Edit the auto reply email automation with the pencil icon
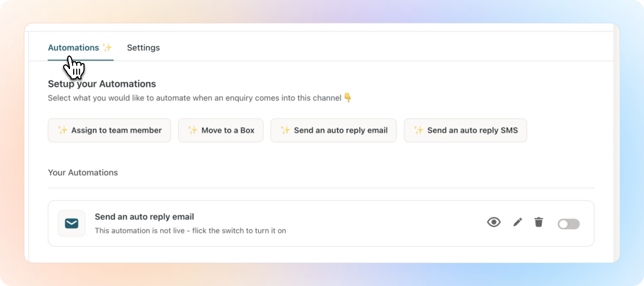644x286 pixels. 517,222
